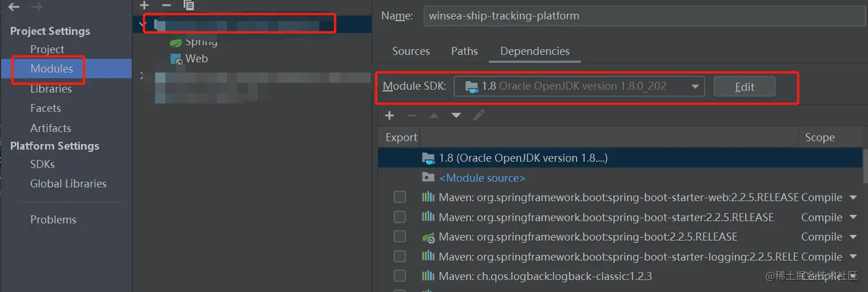
Task: Click the copy module icon
Action: [x=189, y=5]
